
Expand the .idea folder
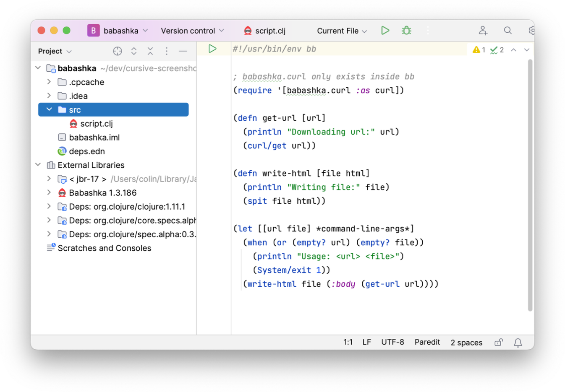49,96
